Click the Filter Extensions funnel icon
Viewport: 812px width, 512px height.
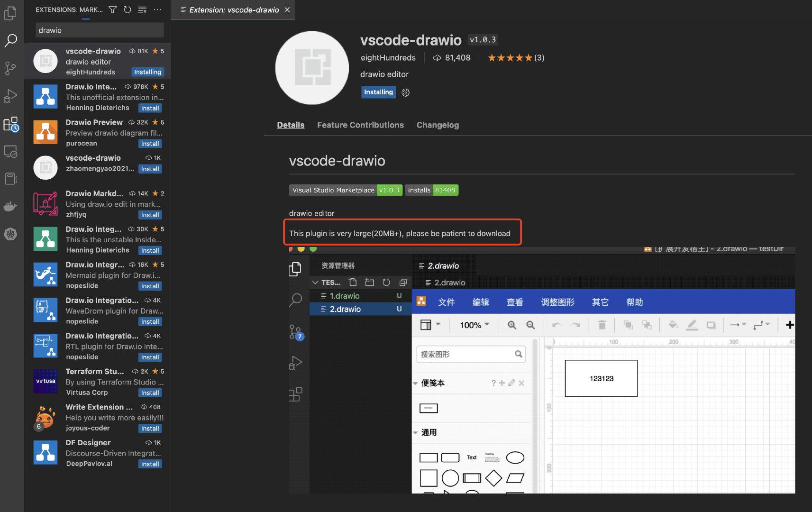tap(112, 9)
